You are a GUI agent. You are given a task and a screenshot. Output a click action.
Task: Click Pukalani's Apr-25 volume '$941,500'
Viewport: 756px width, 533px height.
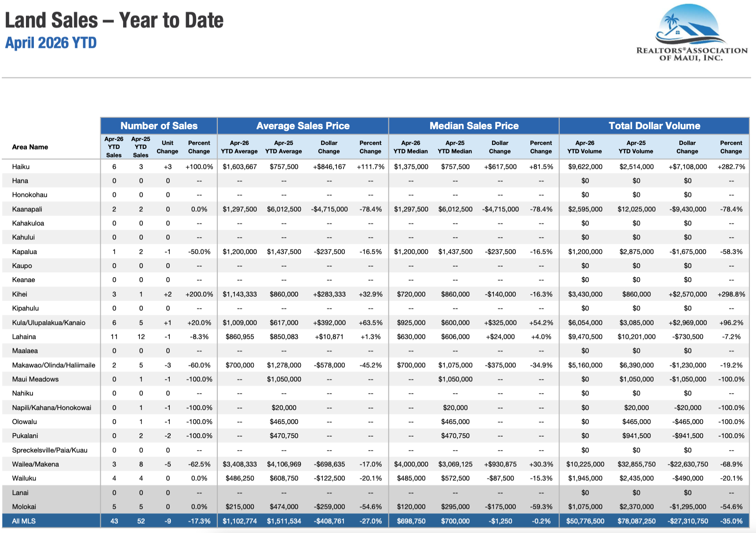tap(636, 436)
